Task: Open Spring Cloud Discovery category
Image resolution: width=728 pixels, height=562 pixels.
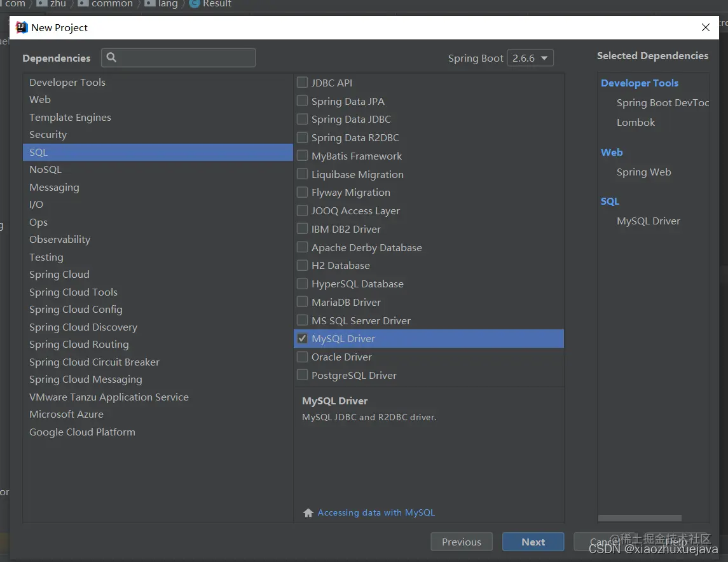Action: click(158, 327)
